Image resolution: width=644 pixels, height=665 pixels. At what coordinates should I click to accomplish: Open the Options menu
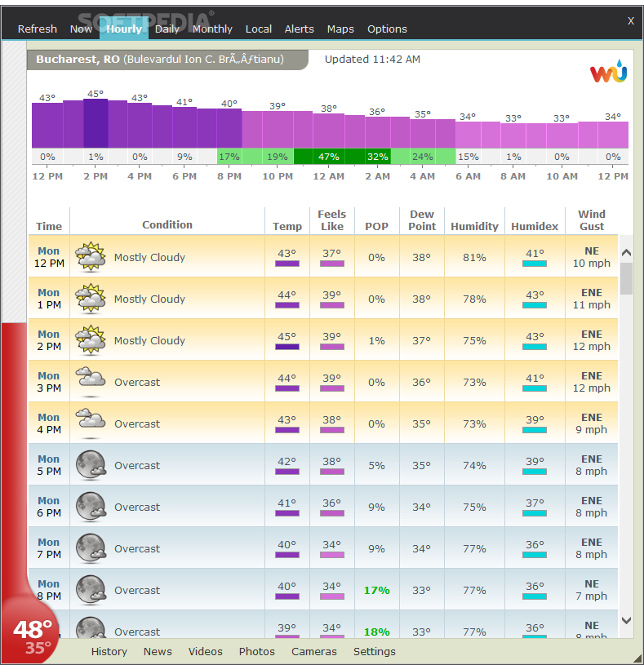tap(387, 29)
